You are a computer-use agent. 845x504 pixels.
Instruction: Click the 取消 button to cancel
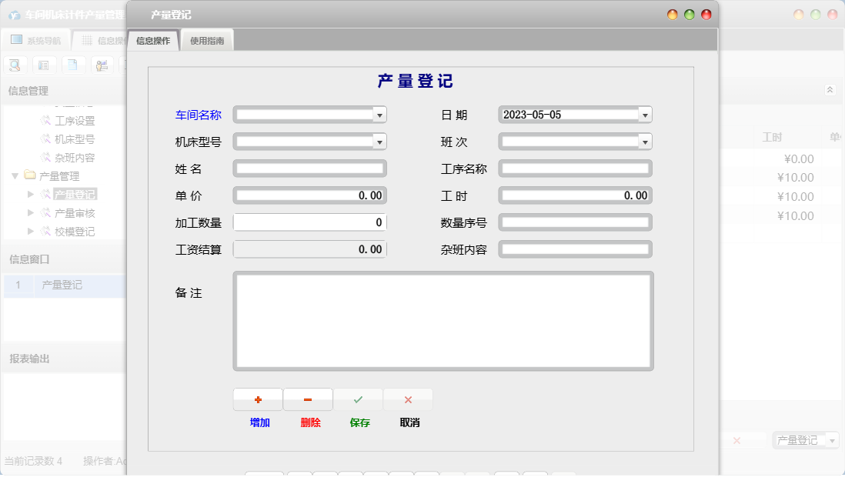click(408, 422)
